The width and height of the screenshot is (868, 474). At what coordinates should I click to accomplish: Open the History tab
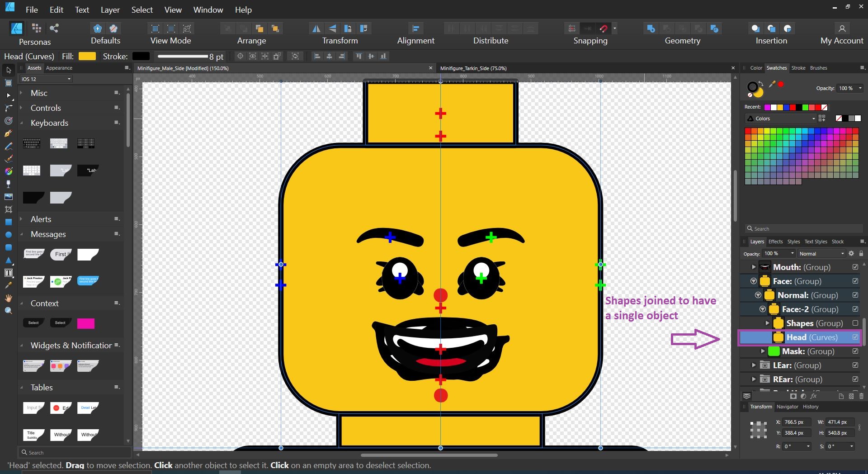(811, 407)
